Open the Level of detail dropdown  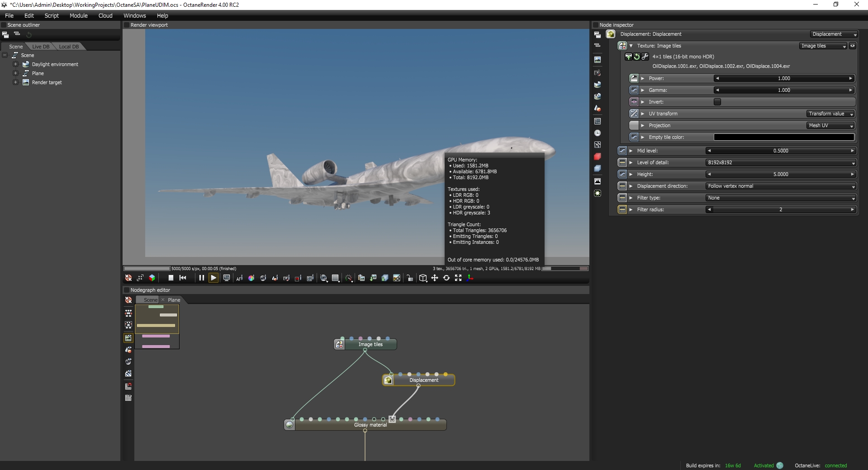(781, 162)
